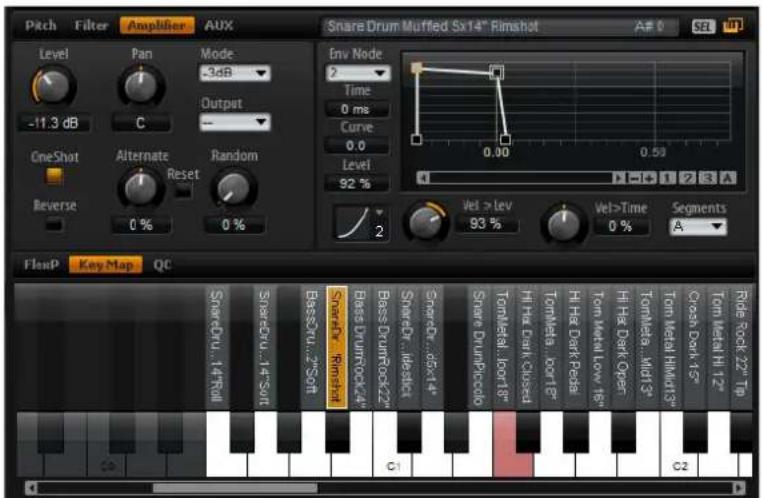Select the Crash Dark 15" key mapping
762x498 pixels.
[x=694, y=347]
